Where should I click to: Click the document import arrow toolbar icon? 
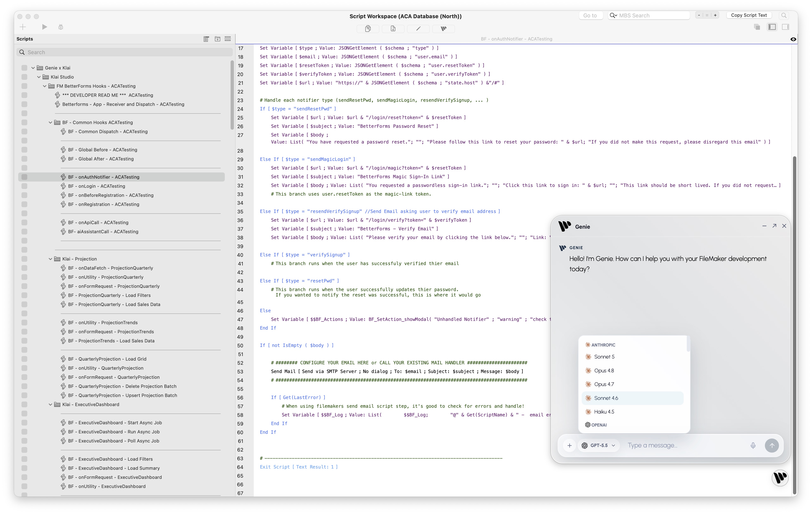click(393, 29)
